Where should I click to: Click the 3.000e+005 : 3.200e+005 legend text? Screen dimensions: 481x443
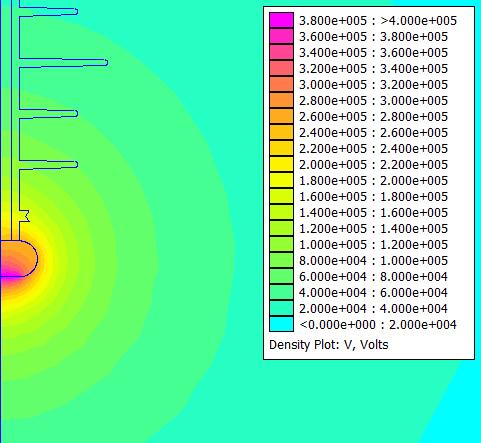[x=373, y=85]
